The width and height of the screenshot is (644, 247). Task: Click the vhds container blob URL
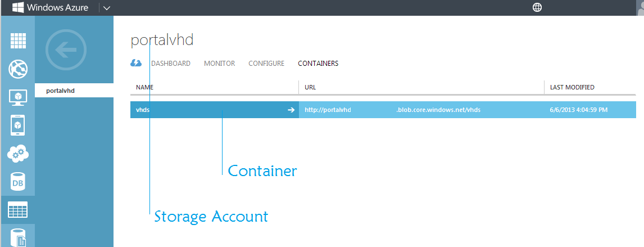[392, 110]
